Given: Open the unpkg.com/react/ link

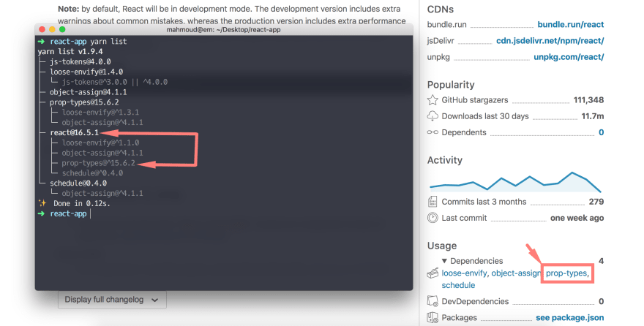Looking at the screenshot, I should [x=569, y=57].
